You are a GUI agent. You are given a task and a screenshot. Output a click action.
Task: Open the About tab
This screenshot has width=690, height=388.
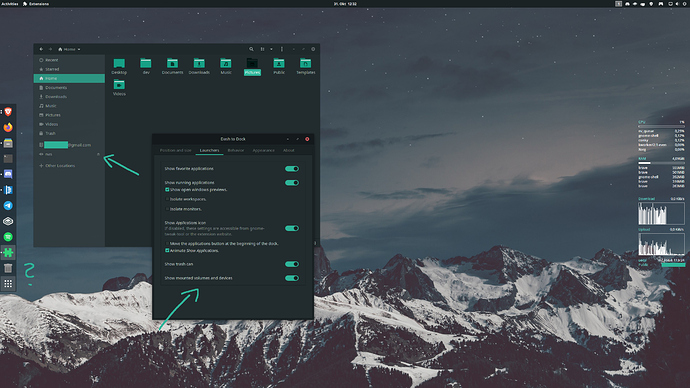pos(289,150)
